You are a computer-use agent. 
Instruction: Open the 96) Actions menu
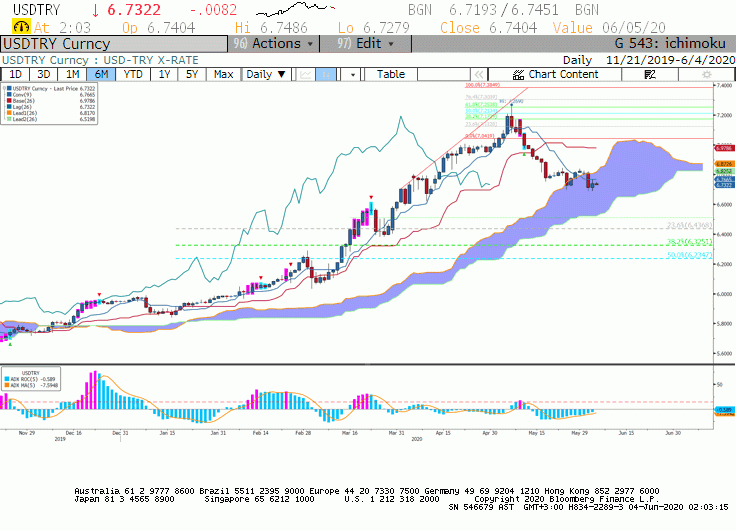(x=274, y=44)
